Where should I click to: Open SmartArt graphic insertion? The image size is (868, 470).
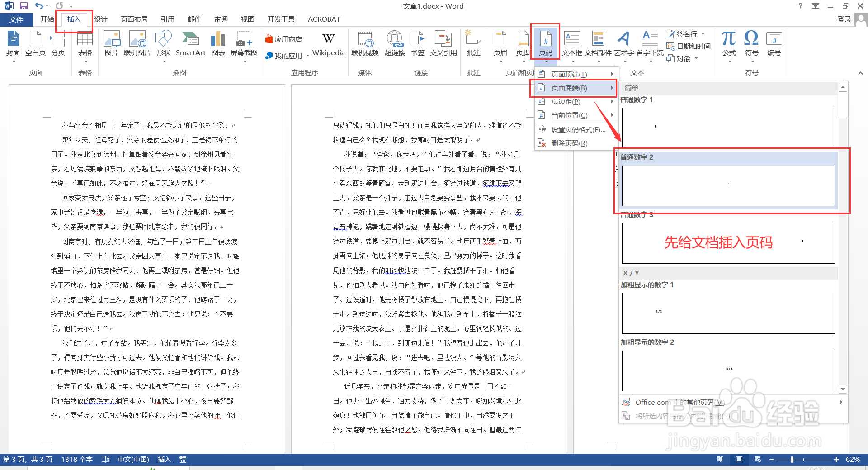point(190,44)
